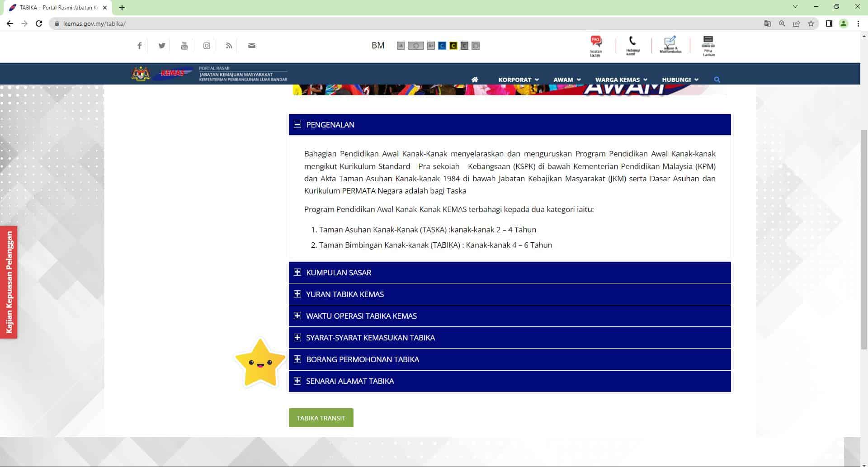Open the RSS feed icon

tap(229, 46)
